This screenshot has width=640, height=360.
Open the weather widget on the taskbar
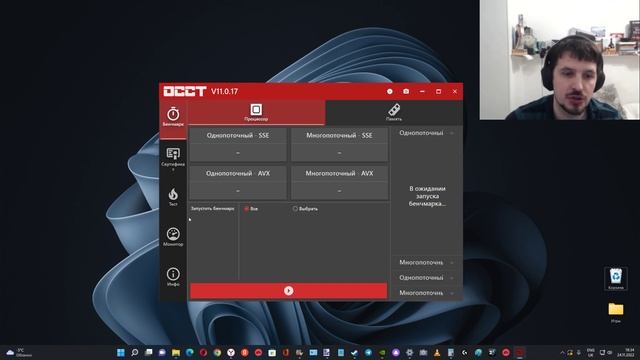[18, 353]
